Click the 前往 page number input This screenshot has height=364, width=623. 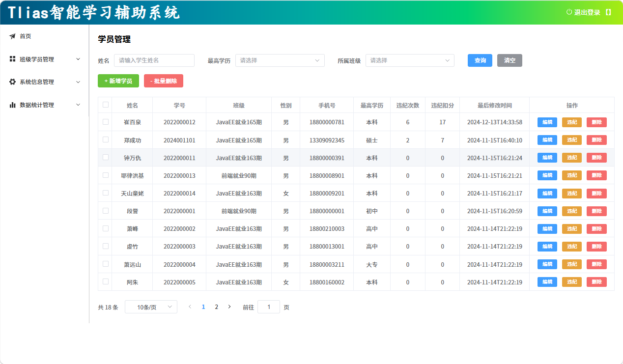click(269, 307)
